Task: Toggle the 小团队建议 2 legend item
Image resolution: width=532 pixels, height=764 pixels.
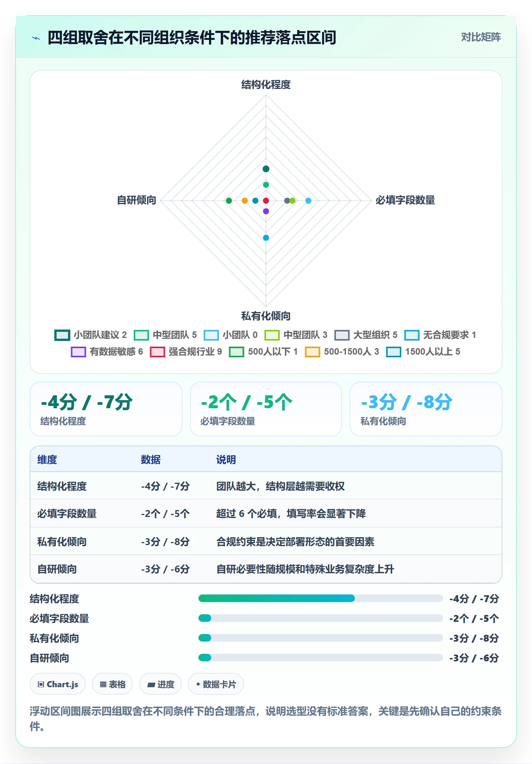Action: click(x=90, y=335)
